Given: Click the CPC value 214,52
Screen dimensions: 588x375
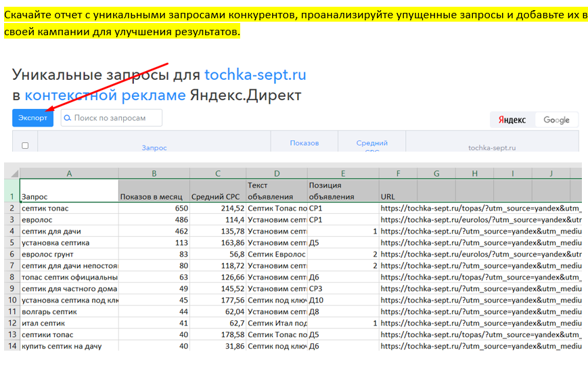Looking at the screenshot, I should point(218,208).
